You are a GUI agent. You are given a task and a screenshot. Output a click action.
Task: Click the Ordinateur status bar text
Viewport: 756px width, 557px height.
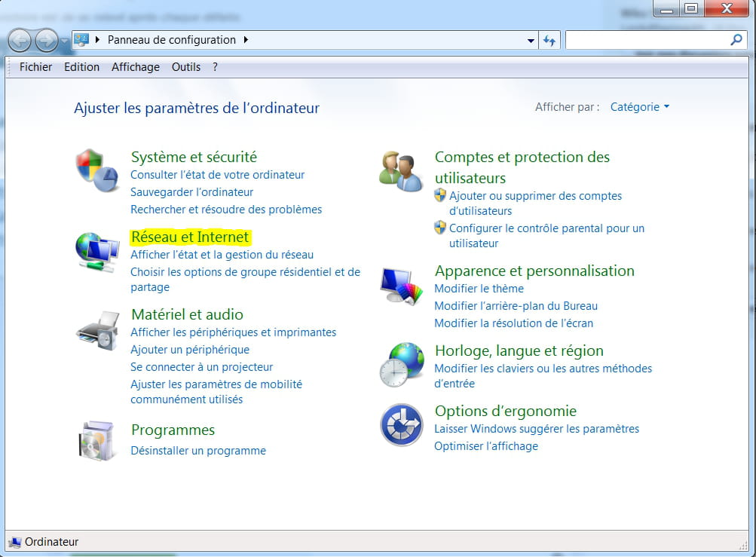point(51,542)
